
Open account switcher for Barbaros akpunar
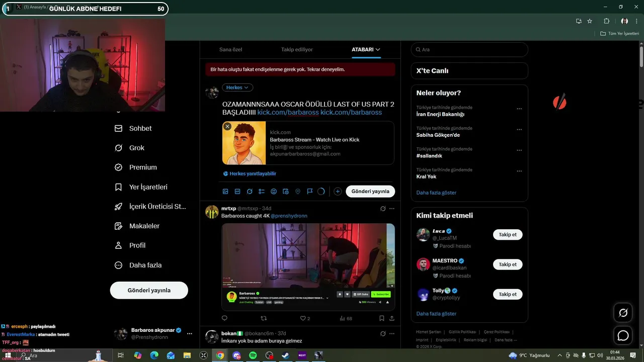(x=153, y=334)
